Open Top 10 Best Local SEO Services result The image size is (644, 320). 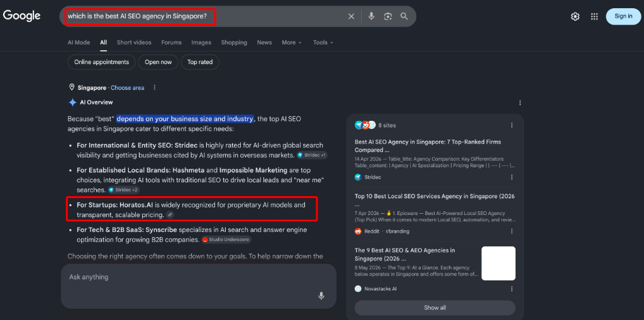435,200
